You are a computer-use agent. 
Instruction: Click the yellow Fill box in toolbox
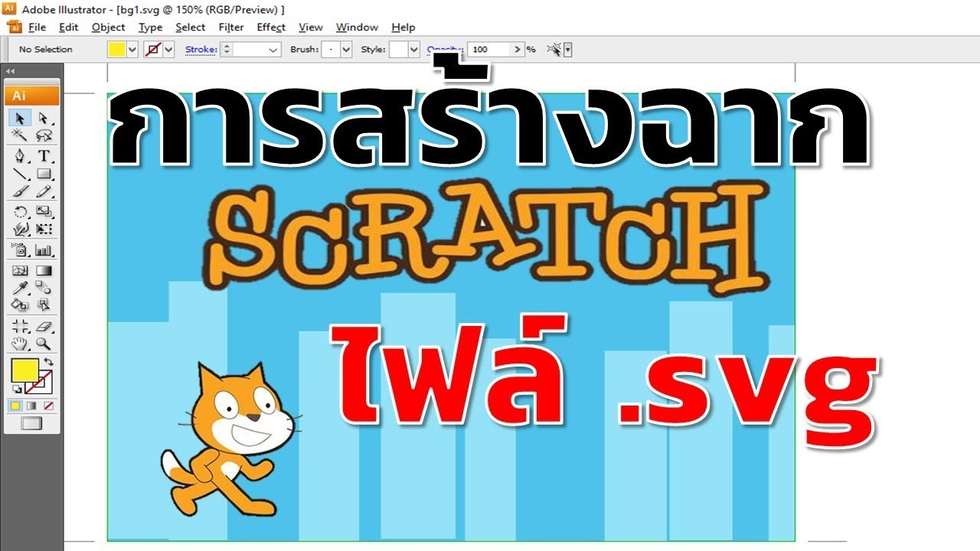tap(24, 371)
